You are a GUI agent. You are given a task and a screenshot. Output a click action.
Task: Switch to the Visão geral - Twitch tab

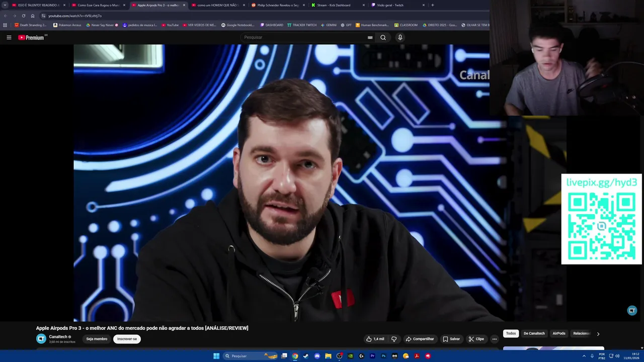(x=397, y=5)
